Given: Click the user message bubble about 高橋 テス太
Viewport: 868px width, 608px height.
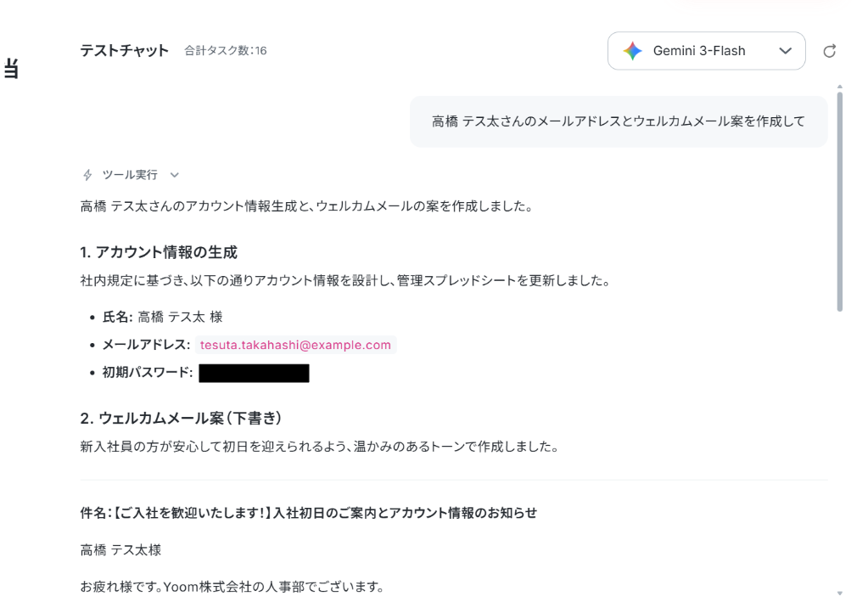Looking at the screenshot, I should (619, 121).
